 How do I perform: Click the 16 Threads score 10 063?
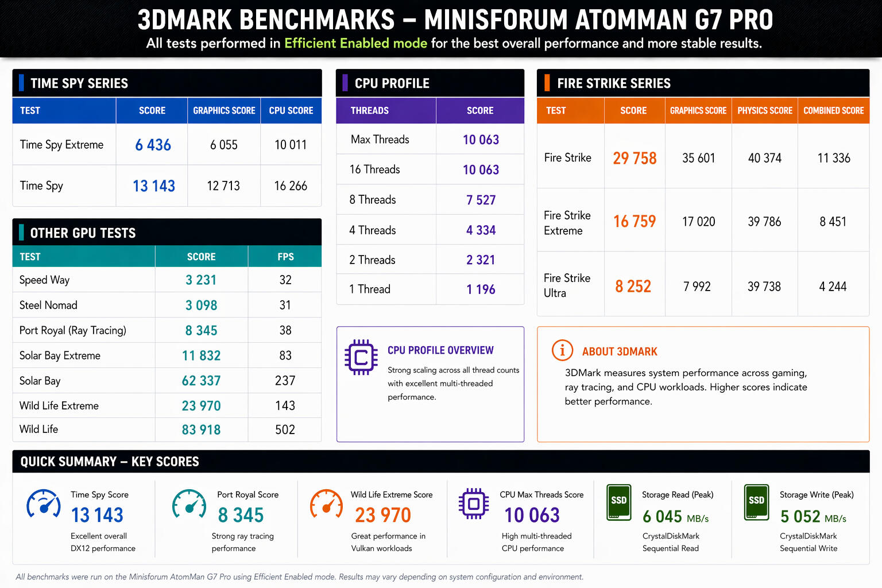coord(481,170)
